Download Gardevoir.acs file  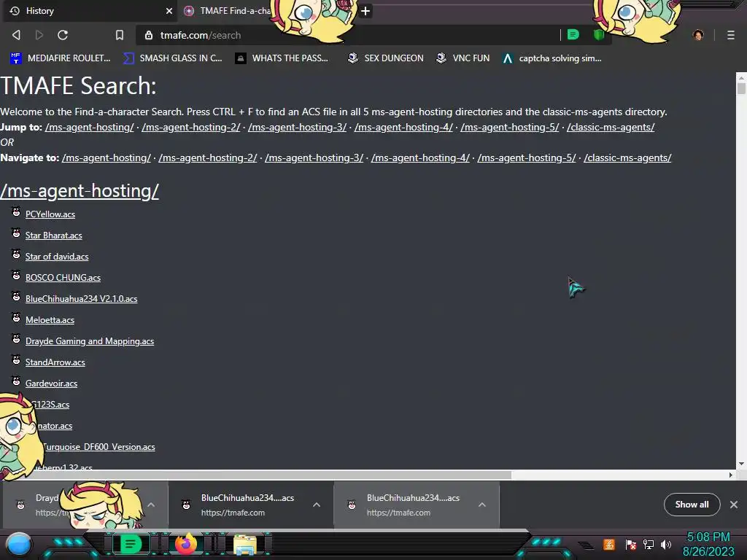51,384
